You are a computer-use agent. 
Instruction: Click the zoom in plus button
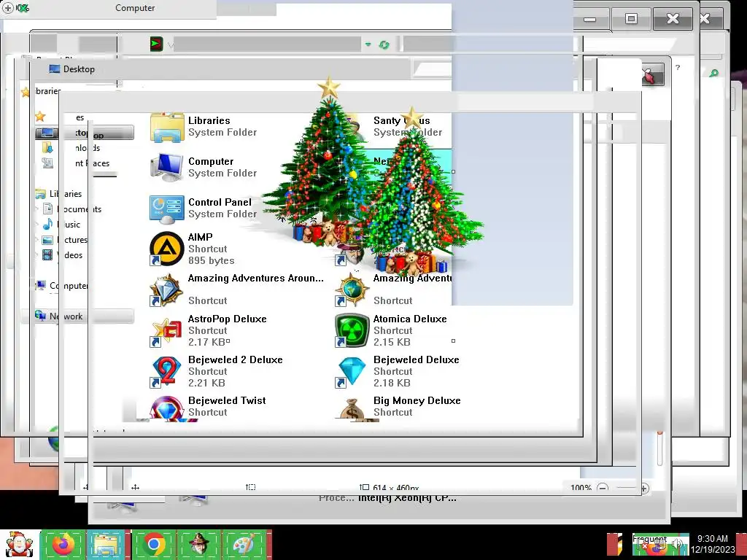tap(643, 488)
